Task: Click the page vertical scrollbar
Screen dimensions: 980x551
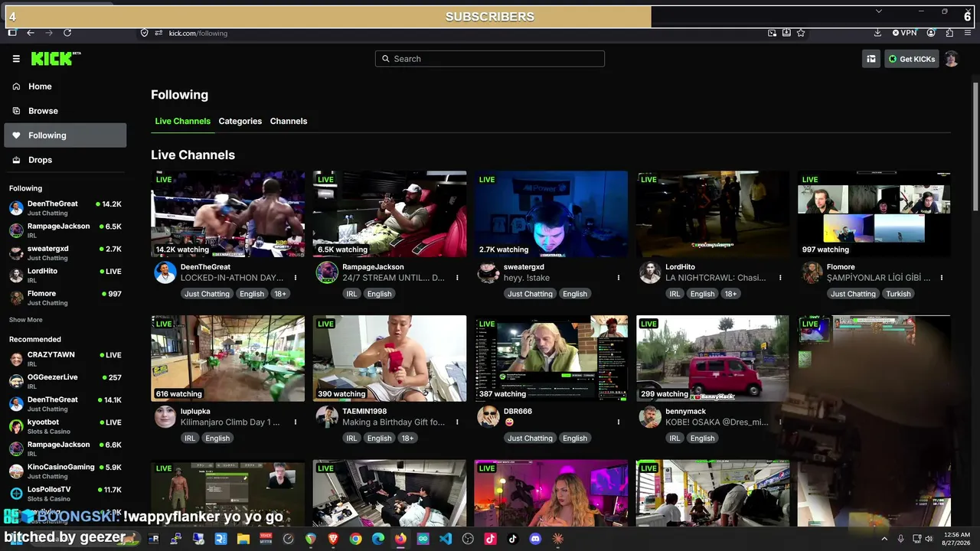Action: point(975,145)
